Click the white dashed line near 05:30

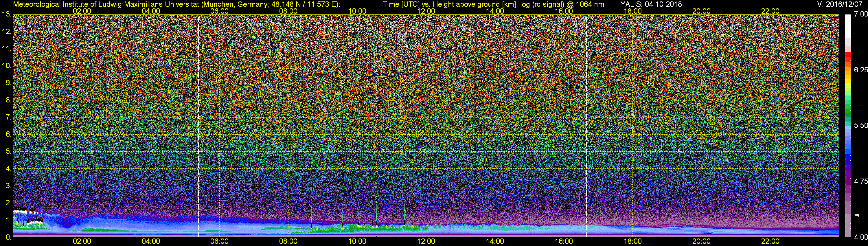click(x=198, y=125)
